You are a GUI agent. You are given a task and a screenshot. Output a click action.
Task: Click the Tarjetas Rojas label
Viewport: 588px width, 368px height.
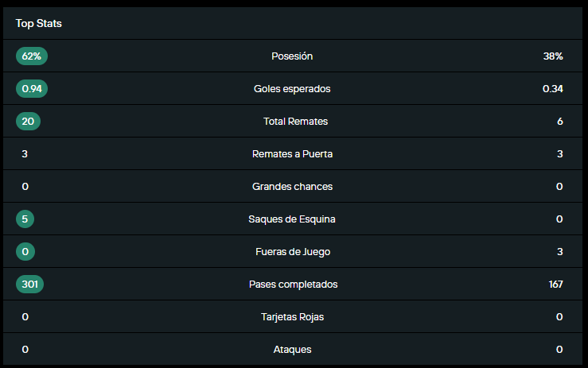292,317
